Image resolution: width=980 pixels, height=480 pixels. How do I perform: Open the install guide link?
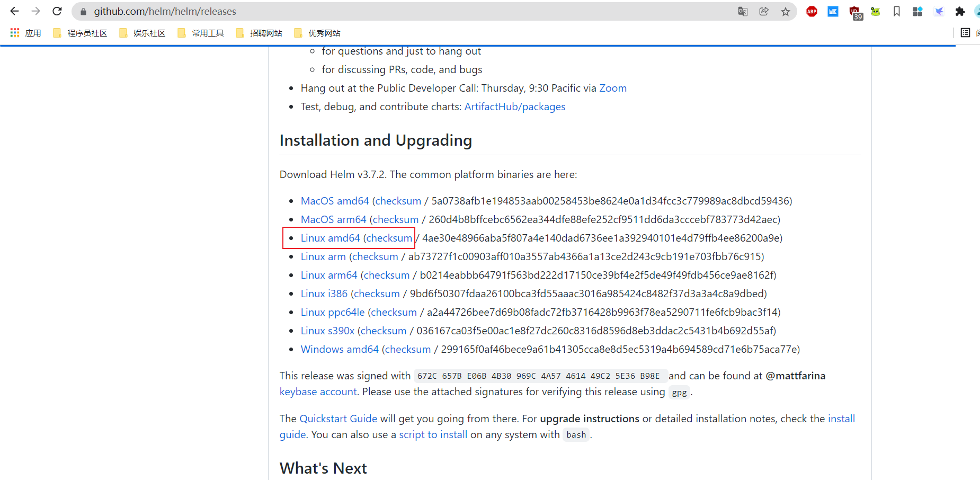[841, 419]
